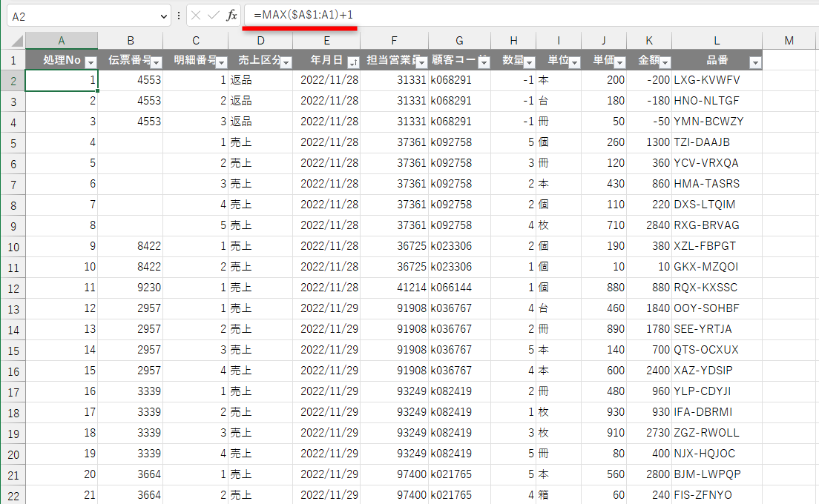Select column L header
Image resolution: width=819 pixels, height=504 pixels.
[x=717, y=41]
